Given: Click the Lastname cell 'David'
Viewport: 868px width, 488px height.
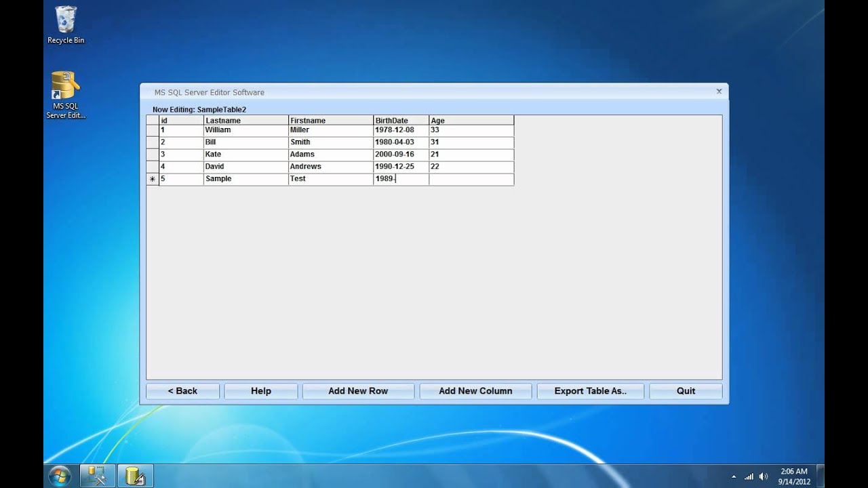Looking at the screenshot, I should pos(246,167).
